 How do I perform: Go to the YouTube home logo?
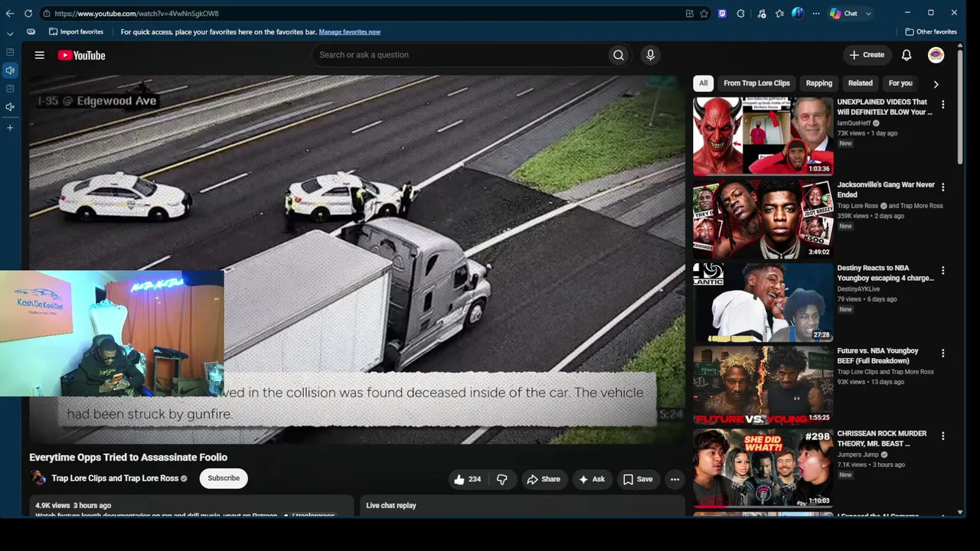pyautogui.click(x=81, y=55)
